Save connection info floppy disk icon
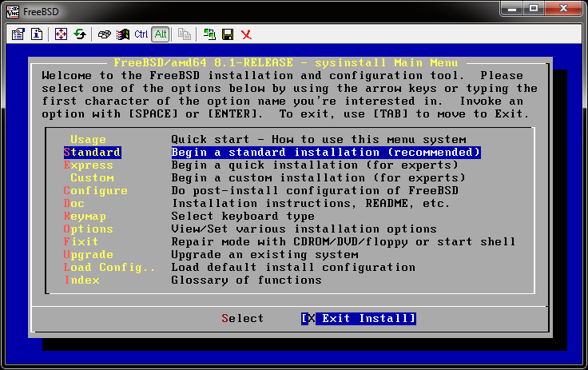The height and width of the screenshot is (370, 588). [228, 34]
